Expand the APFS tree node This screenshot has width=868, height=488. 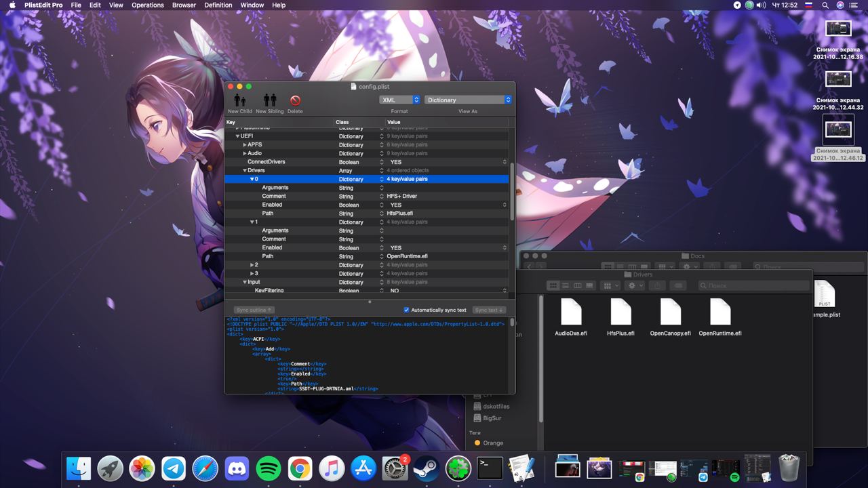coord(245,145)
